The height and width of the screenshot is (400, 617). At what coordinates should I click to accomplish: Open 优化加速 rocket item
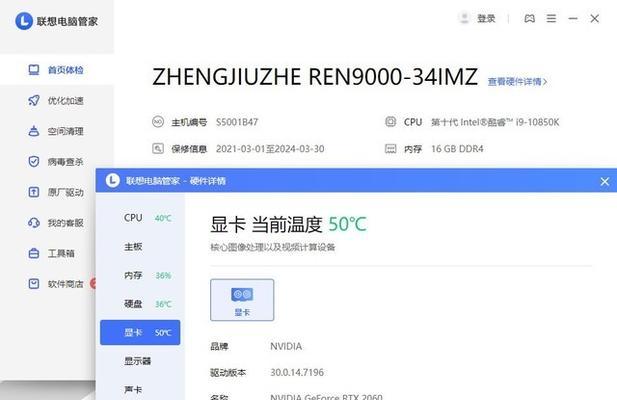coord(57,101)
